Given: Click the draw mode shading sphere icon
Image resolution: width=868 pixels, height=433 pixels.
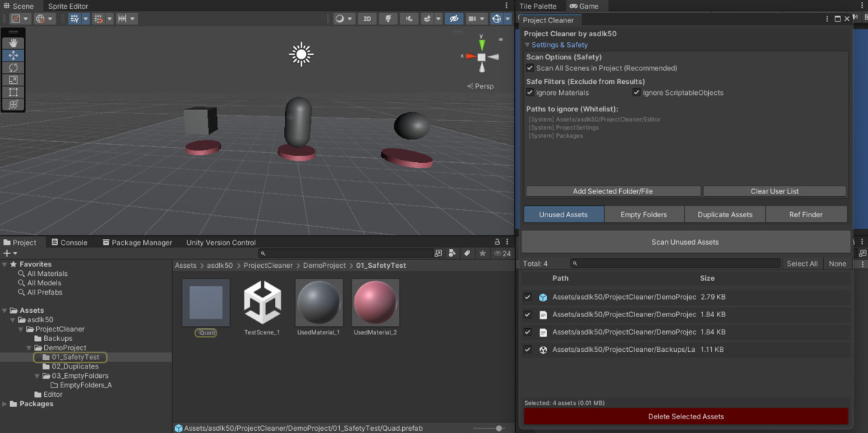Looking at the screenshot, I should [339, 19].
